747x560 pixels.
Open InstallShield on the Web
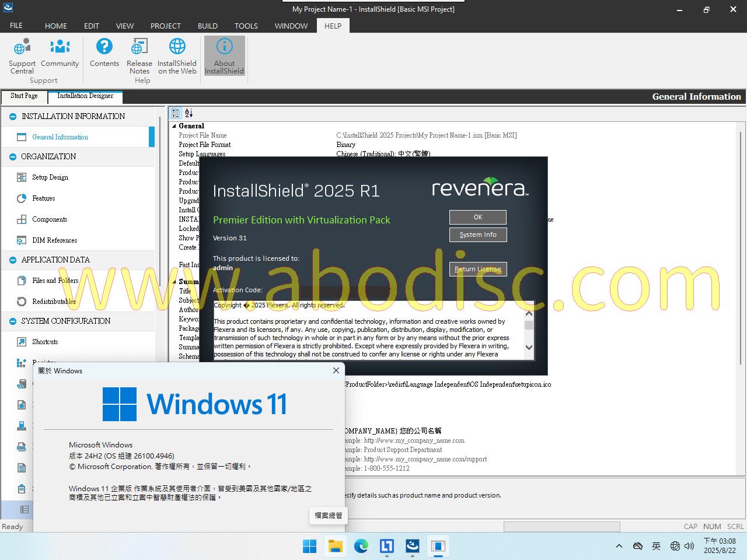[x=177, y=56]
